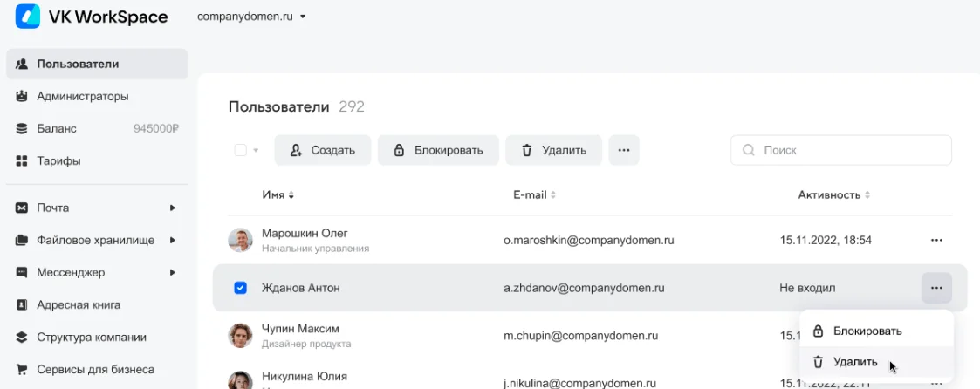Viewport: 980px width, 389px height.
Task: Expand the Мессенджер submenu arrow
Action: [173, 272]
